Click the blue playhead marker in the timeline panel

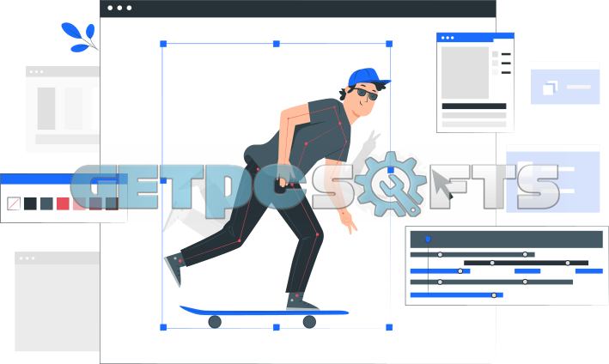click(428, 239)
